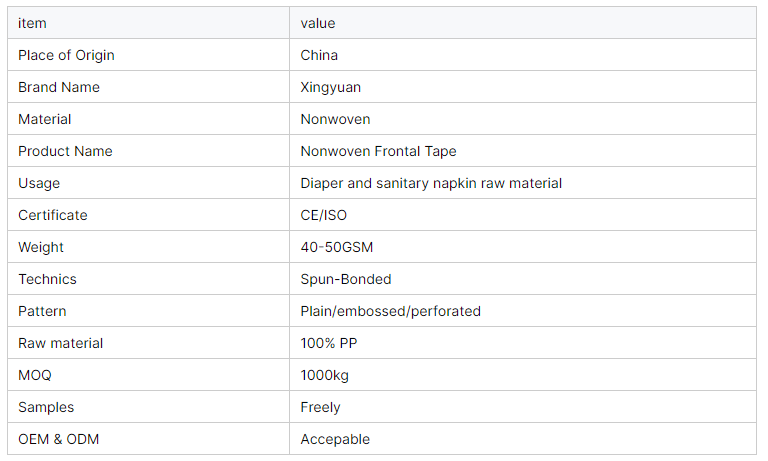The width and height of the screenshot is (768, 461).
Task: Select the "MOQ" label cell
Action: click(34, 375)
